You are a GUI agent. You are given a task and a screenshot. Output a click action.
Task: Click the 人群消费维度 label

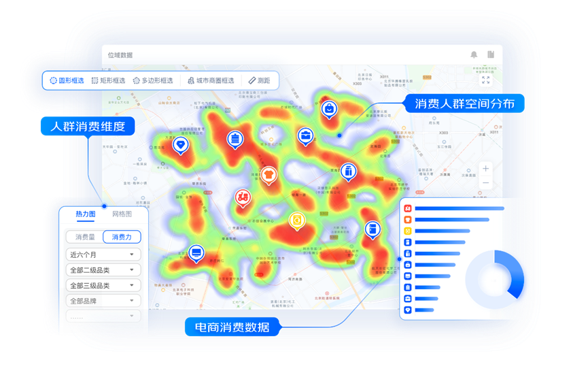pos(88,126)
